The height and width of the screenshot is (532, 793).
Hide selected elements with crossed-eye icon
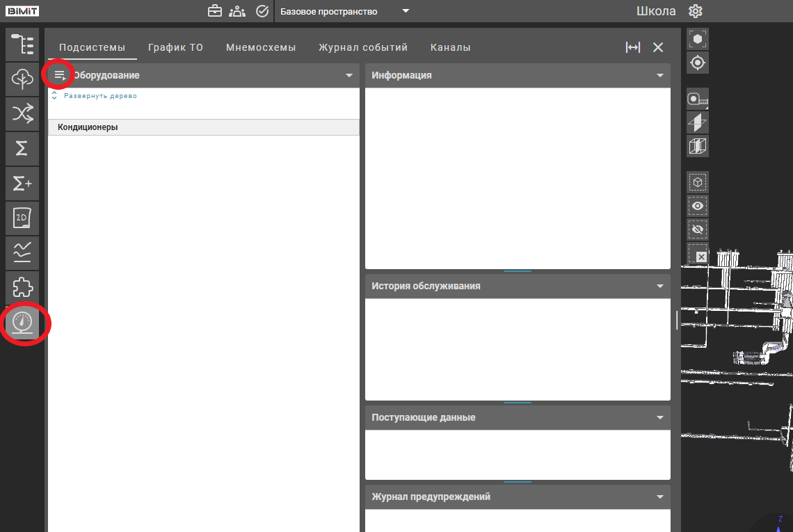(x=698, y=229)
